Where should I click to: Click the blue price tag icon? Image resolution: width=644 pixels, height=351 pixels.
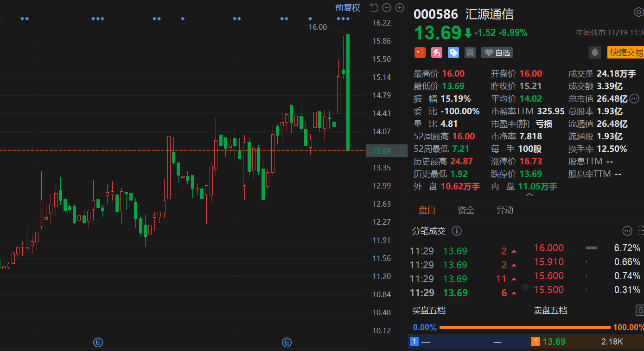453,52
